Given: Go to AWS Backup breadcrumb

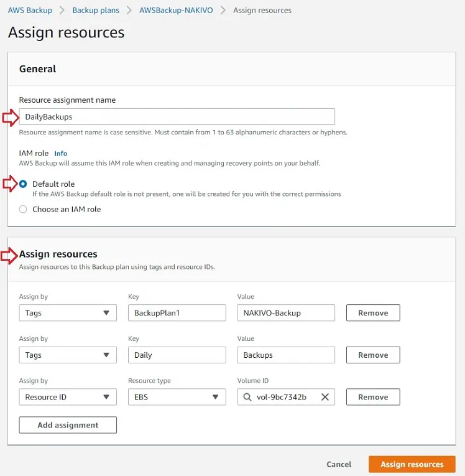Looking at the screenshot, I should [x=30, y=11].
